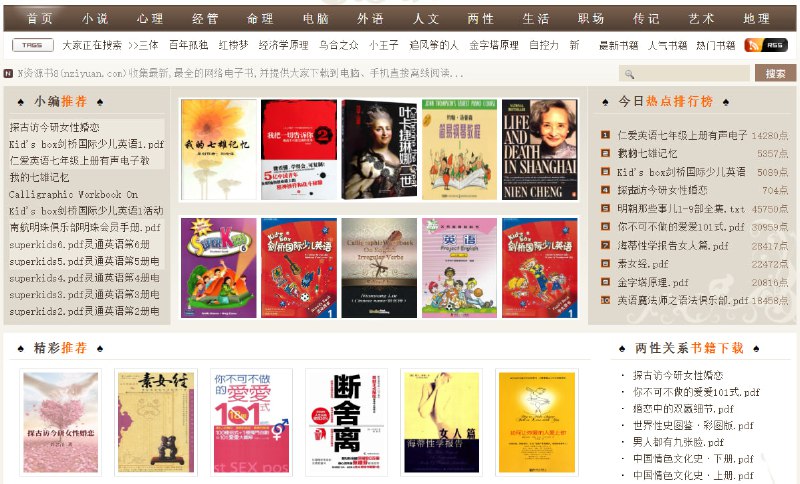Click the 自控力 search link
This screenshot has width=800, height=484.
click(544, 45)
